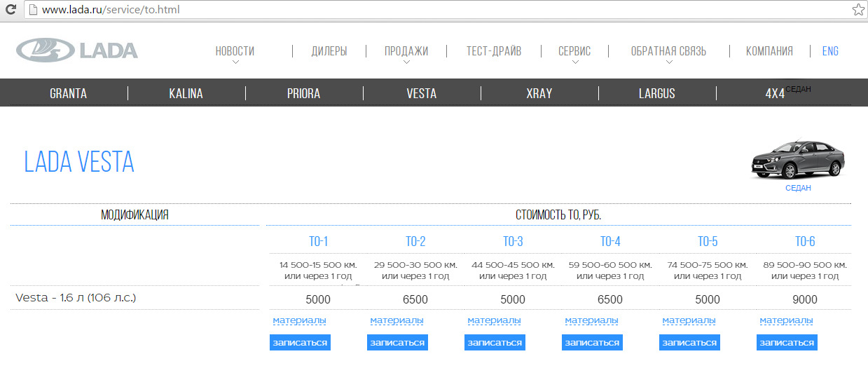This screenshot has height=368, width=868.
Task: Click the 5000 price under ТО-3
Action: click(513, 299)
